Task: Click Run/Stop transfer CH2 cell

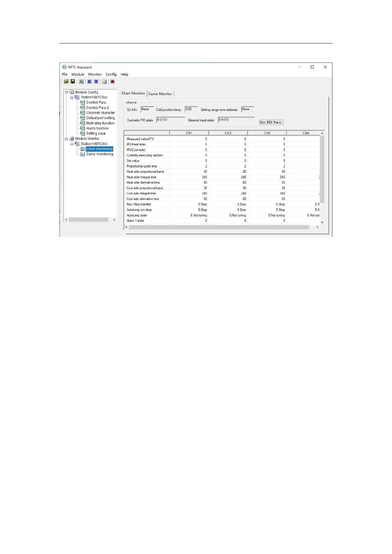Action: pyautogui.click(x=228, y=204)
